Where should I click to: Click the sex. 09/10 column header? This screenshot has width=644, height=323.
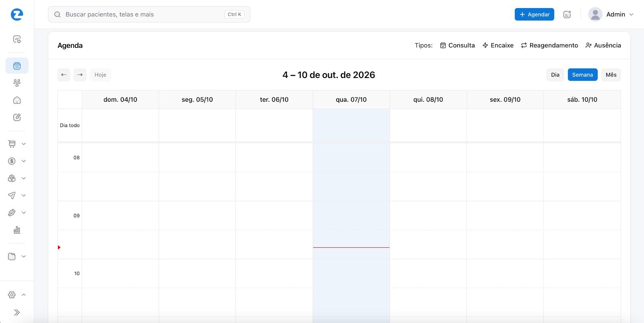point(505,100)
